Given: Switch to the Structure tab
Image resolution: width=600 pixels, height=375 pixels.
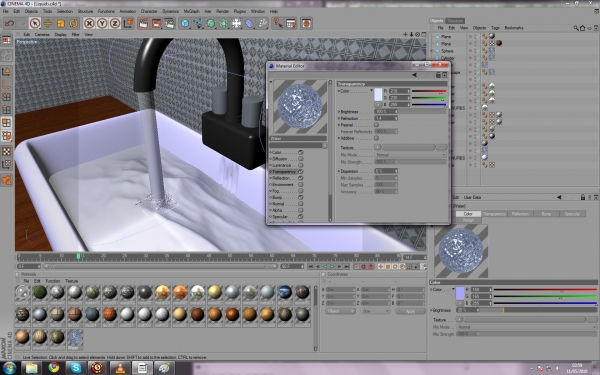Looking at the screenshot, I should (x=455, y=21).
